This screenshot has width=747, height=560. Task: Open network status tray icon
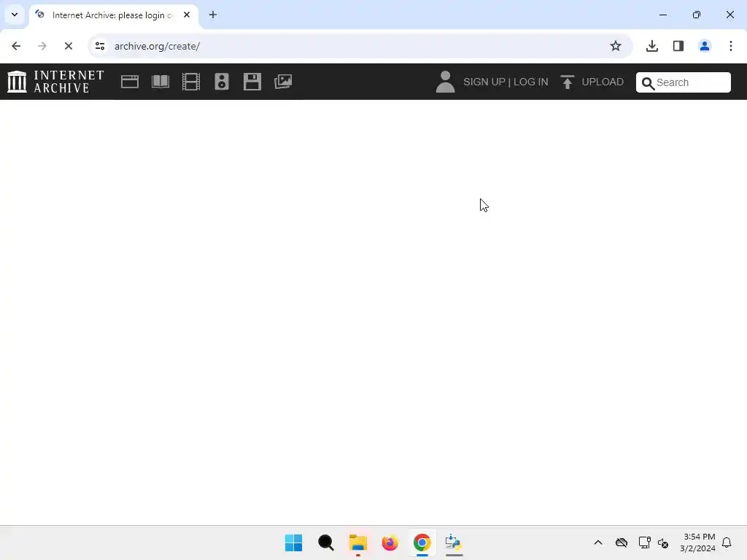(x=645, y=542)
